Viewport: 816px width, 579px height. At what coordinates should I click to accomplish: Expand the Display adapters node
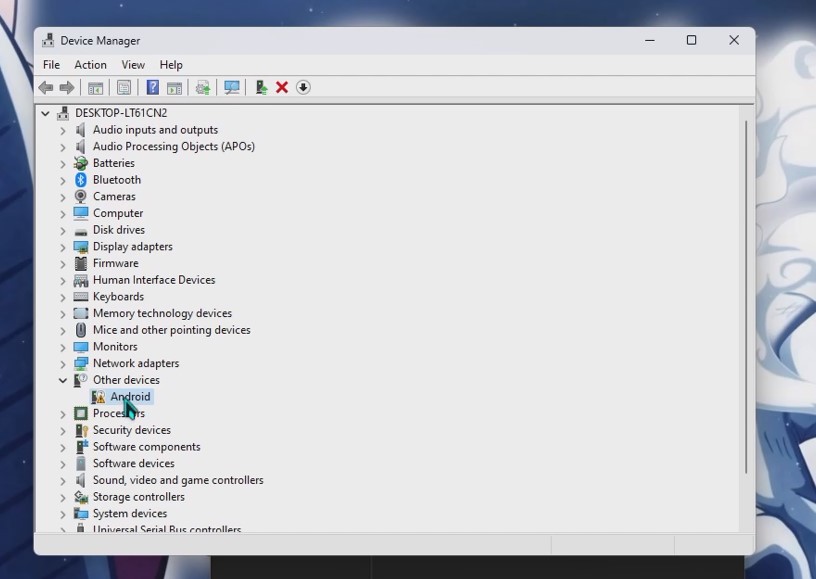[x=63, y=247]
